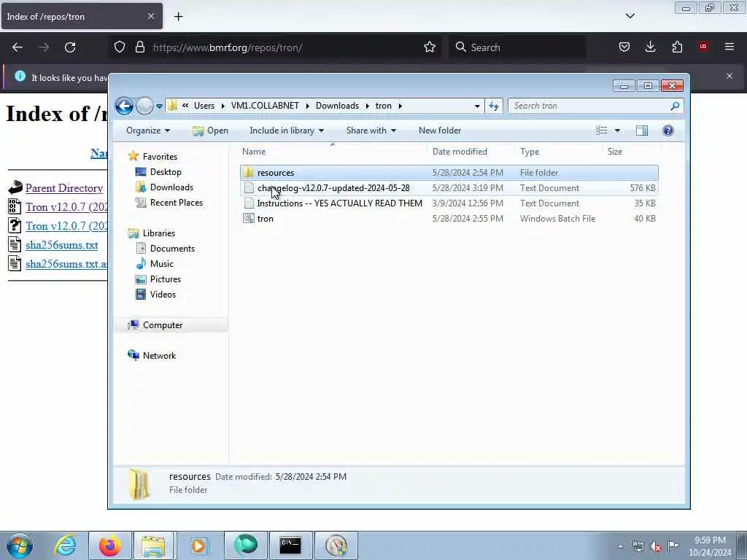Open Firefox downloads panel
747x560 pixels.
point(650,47)
